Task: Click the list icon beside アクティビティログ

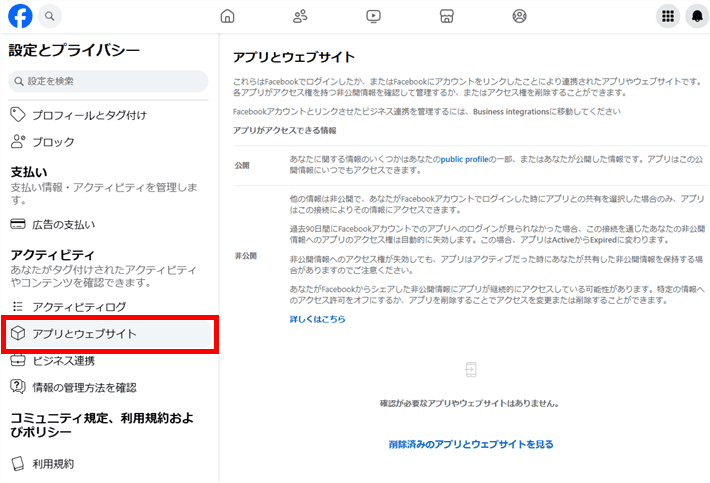Action: tap(18, 306)
